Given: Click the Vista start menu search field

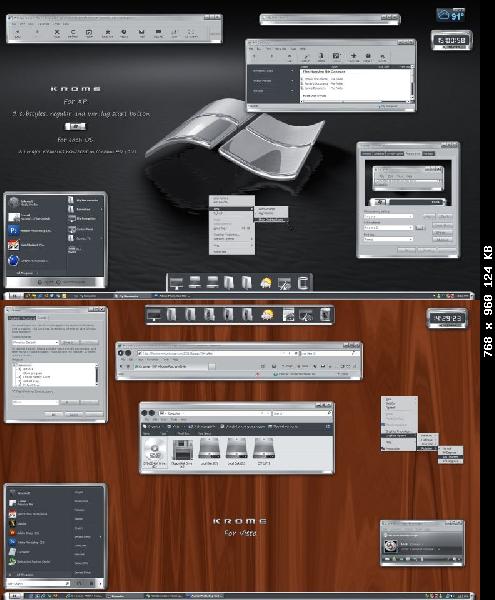Looking at the screenshot, I should click(38, 584).
